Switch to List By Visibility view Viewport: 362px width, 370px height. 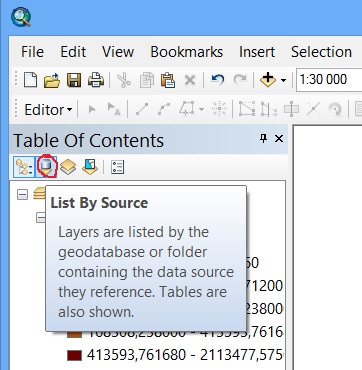point(68,167)
